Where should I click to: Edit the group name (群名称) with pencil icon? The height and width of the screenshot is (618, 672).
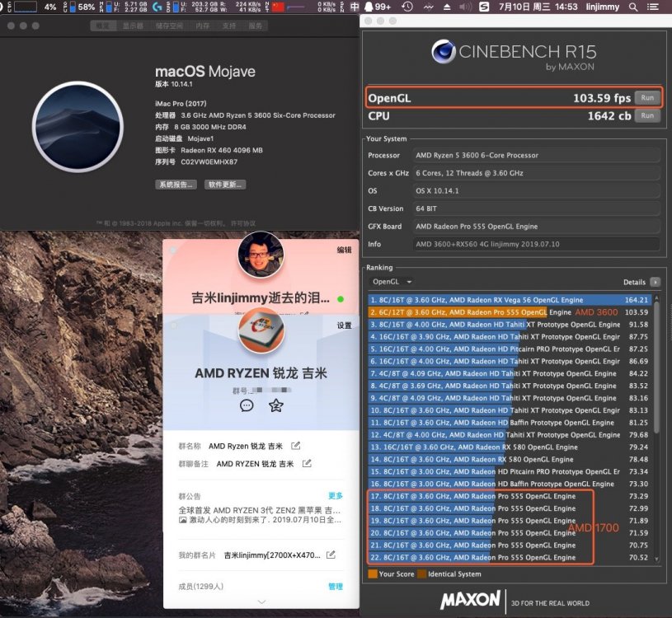point(296,446)
